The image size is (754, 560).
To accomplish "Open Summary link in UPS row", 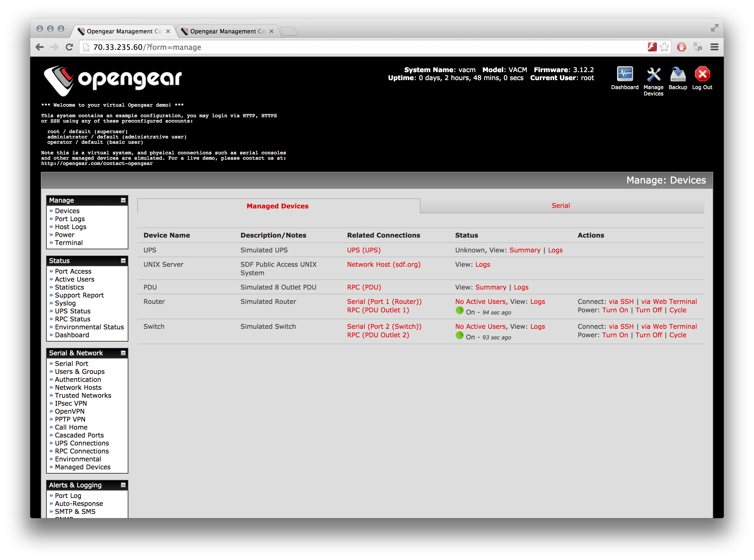I will point(525,250).
